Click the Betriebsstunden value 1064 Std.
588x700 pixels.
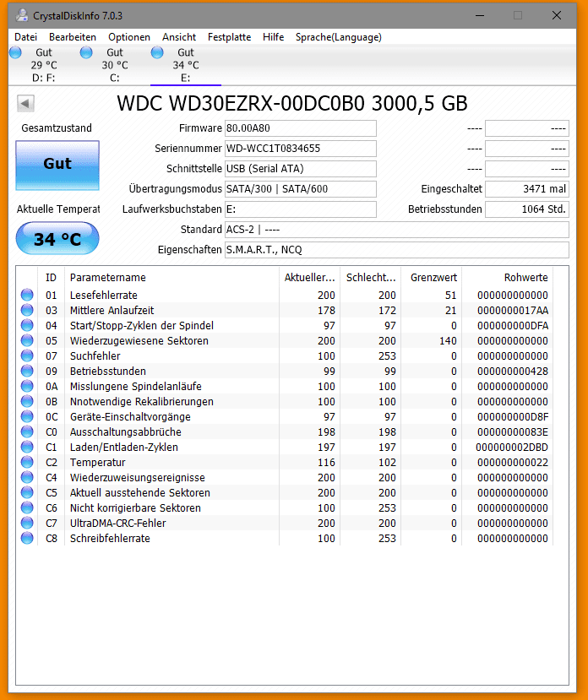527,209
